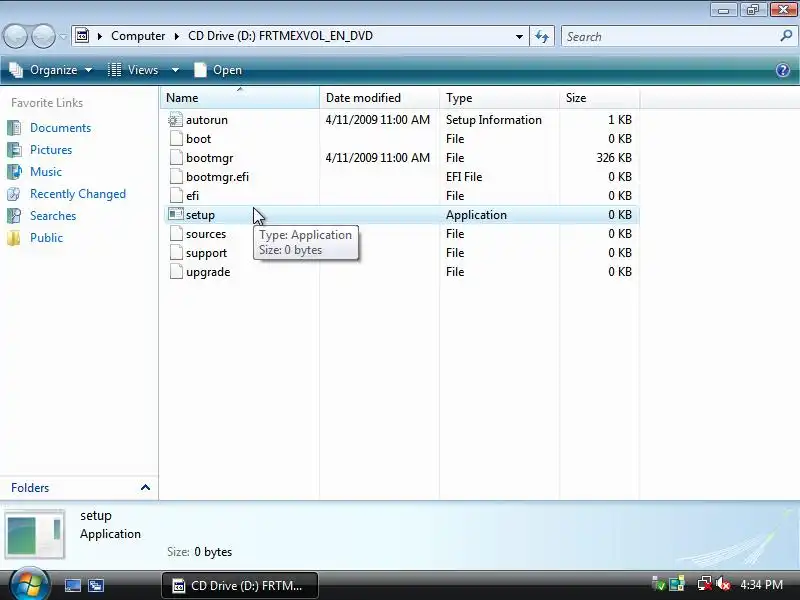Open the Views dropdown arrow
The height and width of the screenshot is (600, 800).
(x=175, y=70)
